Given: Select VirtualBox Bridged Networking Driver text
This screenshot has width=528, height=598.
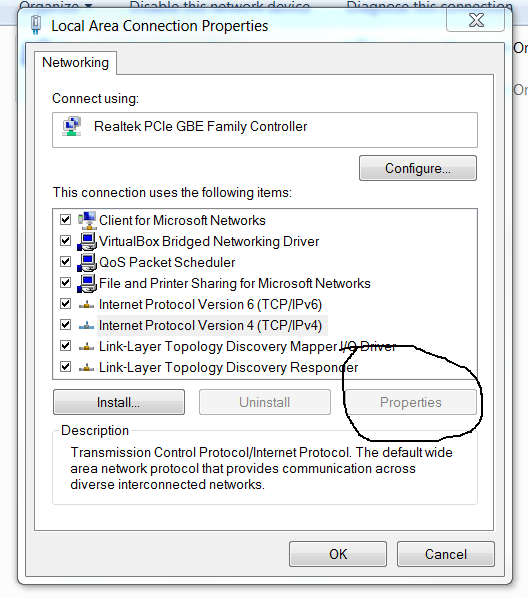Looking at the screenshot, I should (x=209, y=241).
